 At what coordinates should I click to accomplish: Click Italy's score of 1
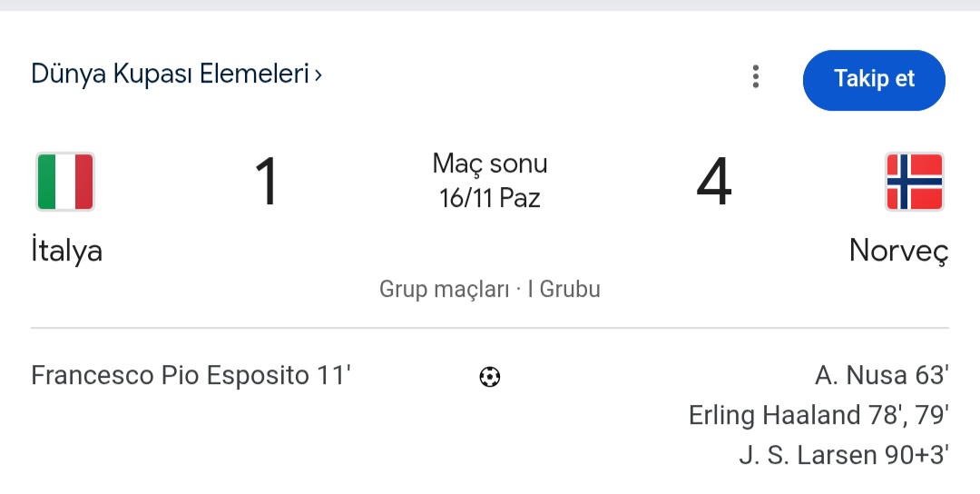click(266, 182)
